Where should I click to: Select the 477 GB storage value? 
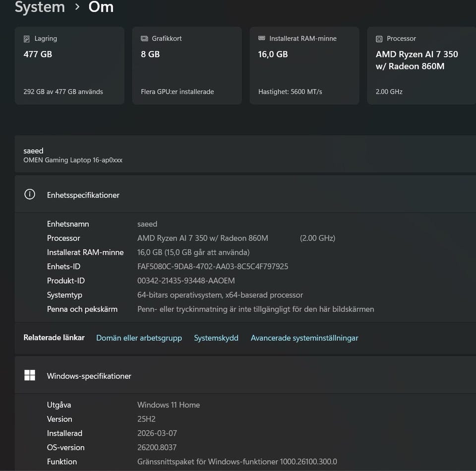[x=38, y=54]
